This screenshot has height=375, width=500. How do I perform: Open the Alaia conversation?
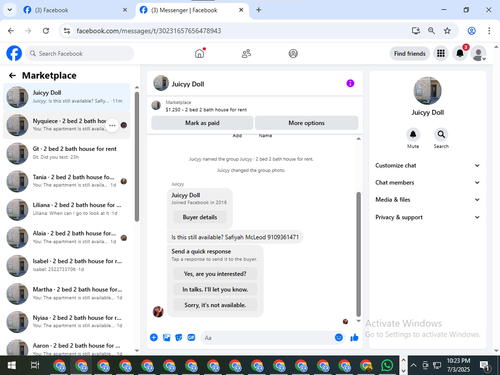(67, 237)
